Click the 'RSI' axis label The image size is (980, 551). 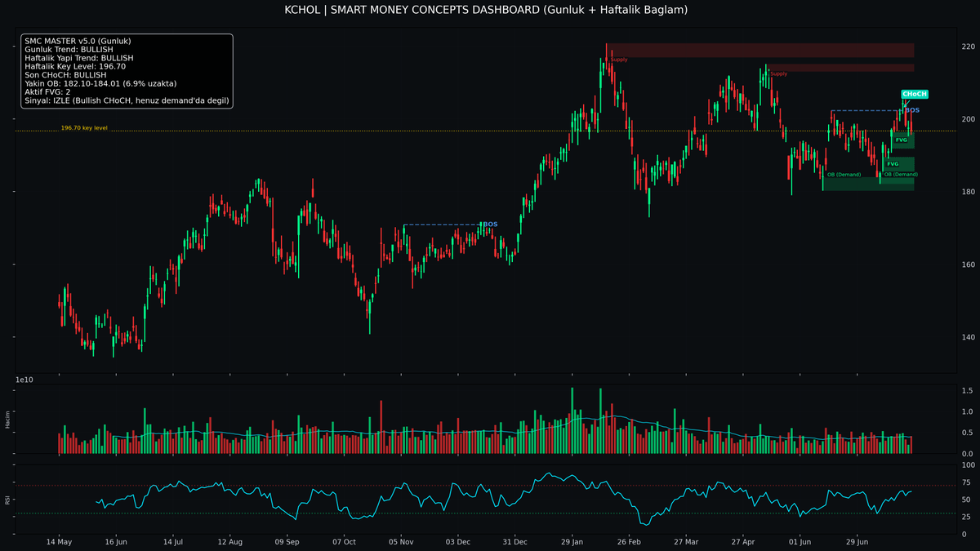click(x=8, y=499)
